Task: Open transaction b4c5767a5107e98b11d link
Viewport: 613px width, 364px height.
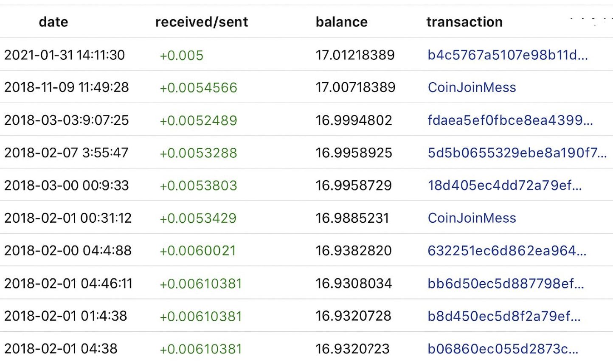Action: (x=508, y=55)
